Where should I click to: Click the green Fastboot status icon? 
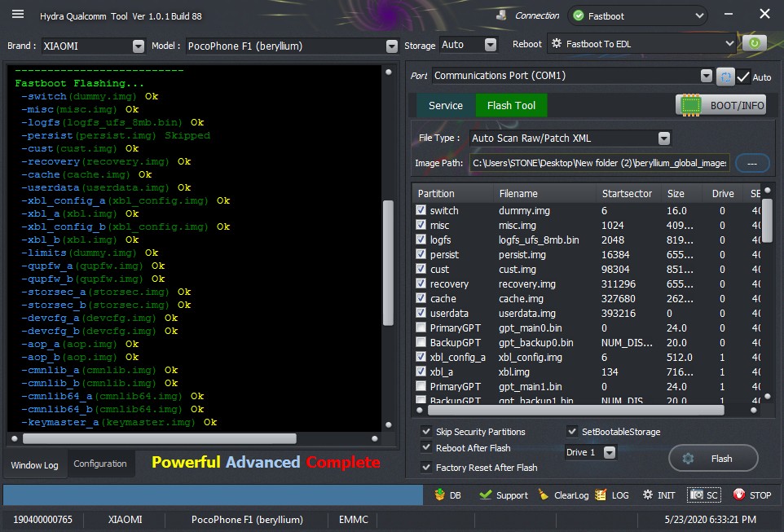tap(579, 16)
